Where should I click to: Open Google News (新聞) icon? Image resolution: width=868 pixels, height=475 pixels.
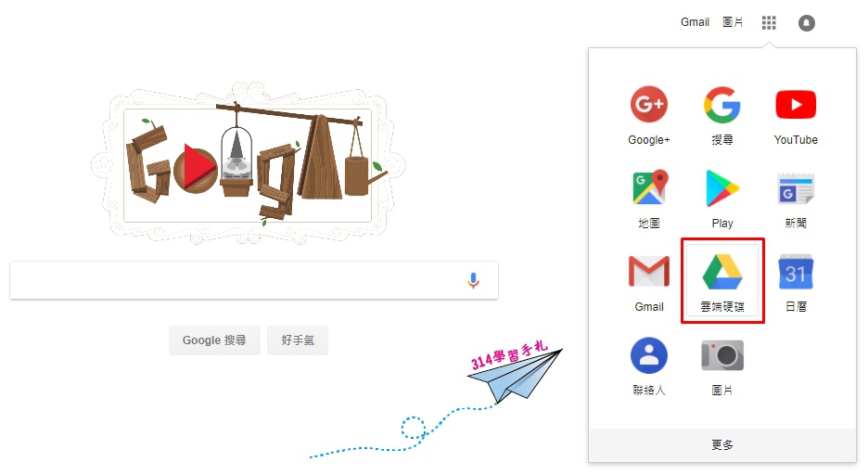[796, 188]
